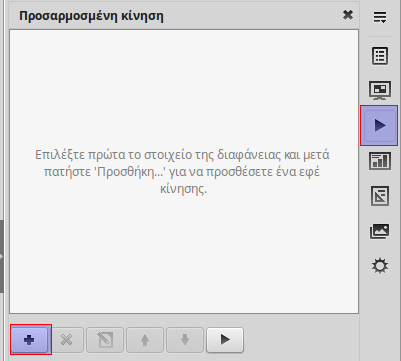The width and height of the screenshot is (401, 361).
Task: Click the edit effect icon button
Action: (x=105, y=340)
